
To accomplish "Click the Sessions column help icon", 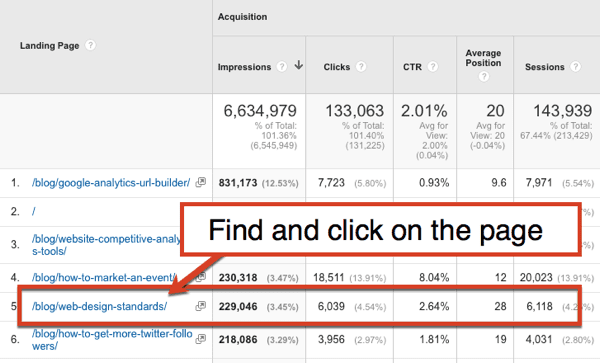I will (x=575, y=67).
